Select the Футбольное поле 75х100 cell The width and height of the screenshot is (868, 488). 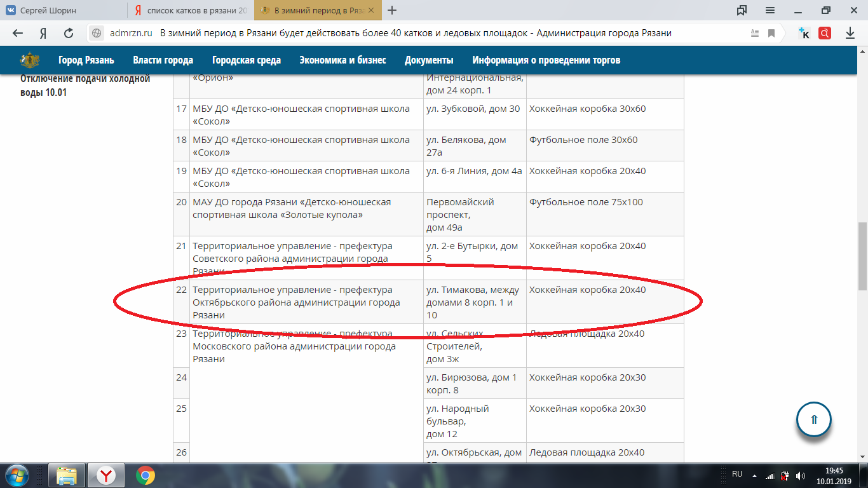605,214
